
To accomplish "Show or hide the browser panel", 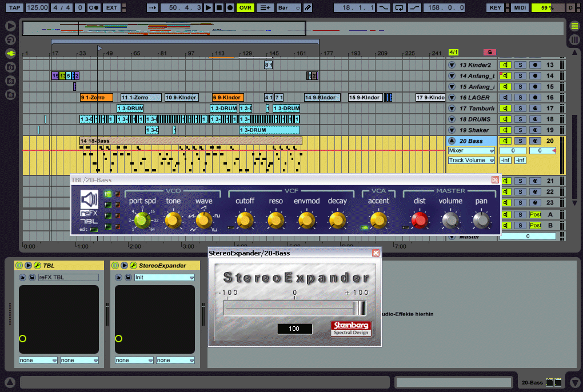I will tap(10, 26).
